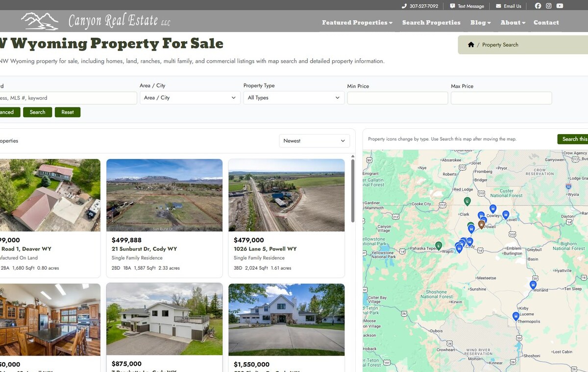Click the Text Message link
The height and width of the screenshot is (372, 588).
[x=471, y=6]
